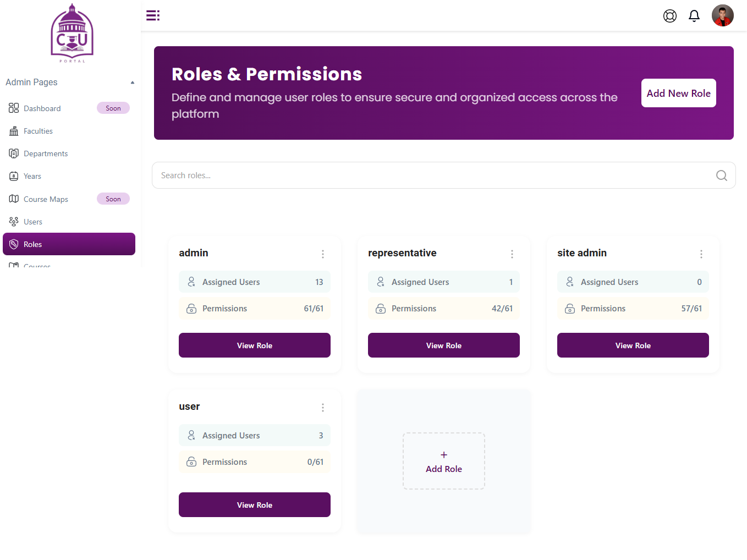Screen dimensions: 747x560
Task: Select Years from the sidebar
Action: [x=32, y=176]
